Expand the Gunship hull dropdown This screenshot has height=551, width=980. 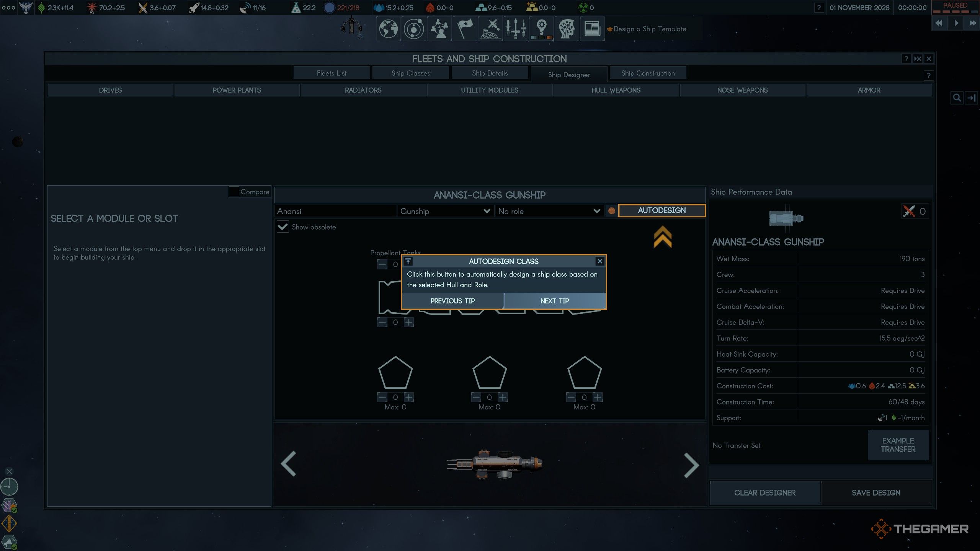[445, 211]
